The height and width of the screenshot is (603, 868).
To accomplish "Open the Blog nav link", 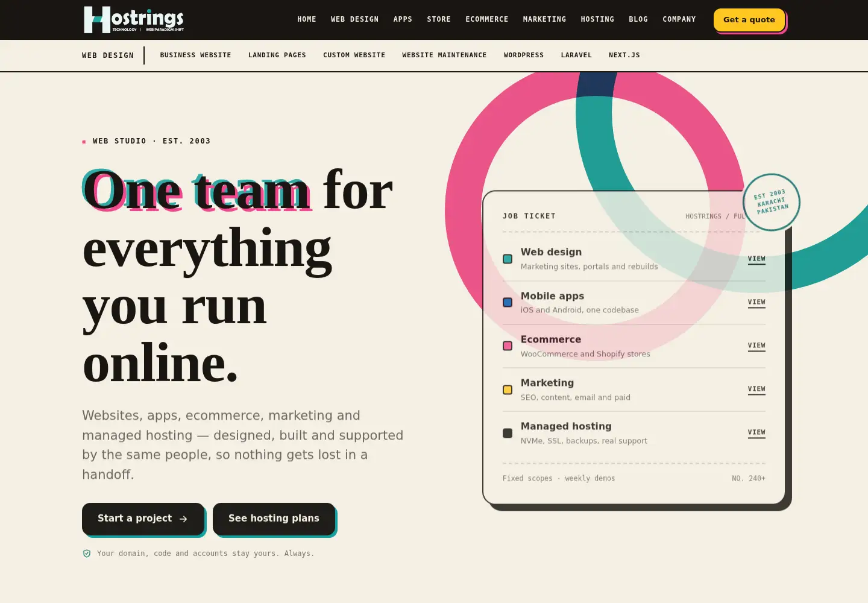I will (x=638, y=19).
